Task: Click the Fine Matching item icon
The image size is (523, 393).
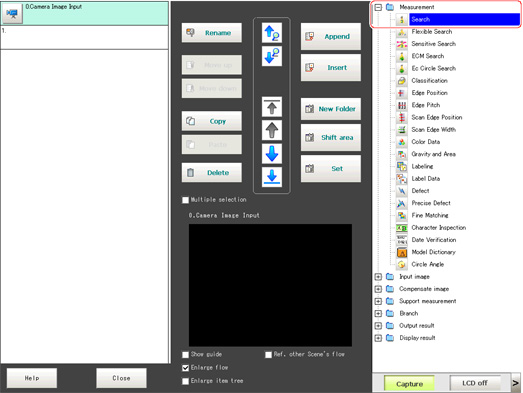Action: click(402, 216)
